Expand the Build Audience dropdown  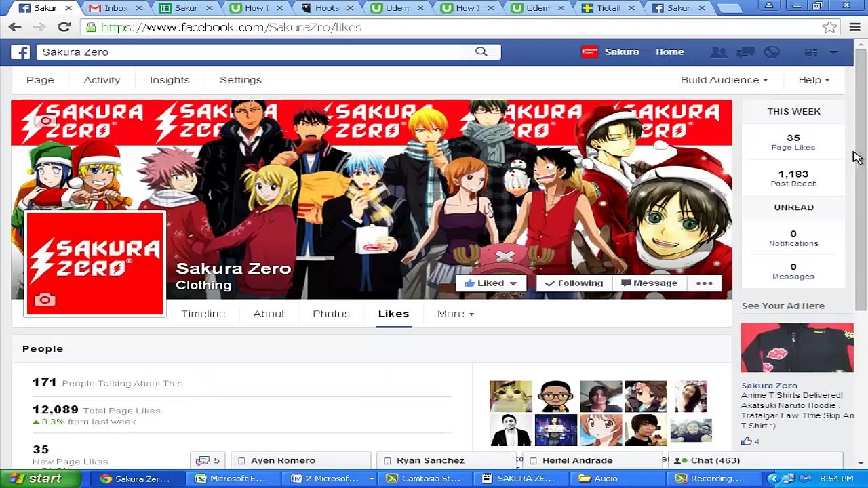pos(724,80)
